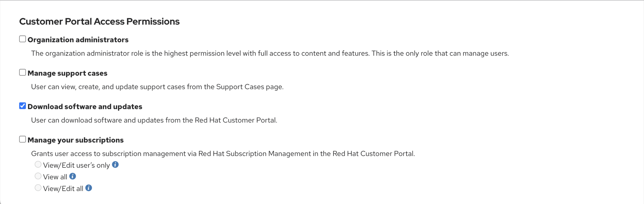This screenshot has height=204, width=644.
Task: Check the Manage support cases permission
Action: [22, 72]
